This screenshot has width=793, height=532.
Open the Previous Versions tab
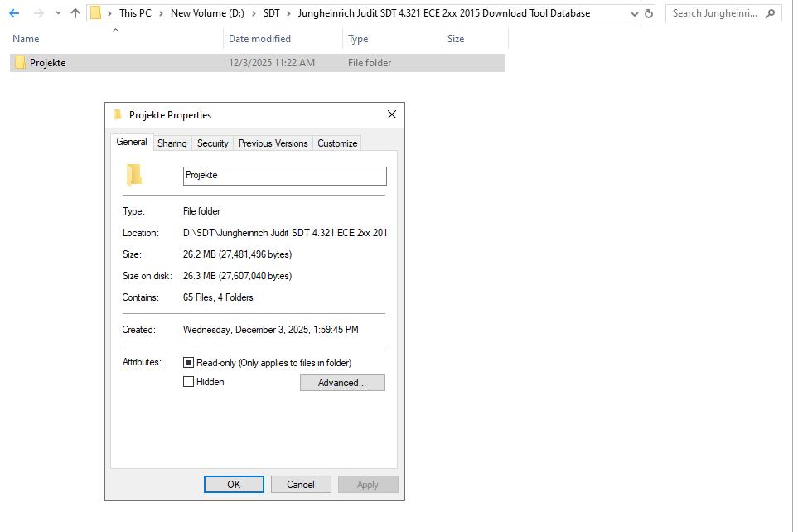273,143
